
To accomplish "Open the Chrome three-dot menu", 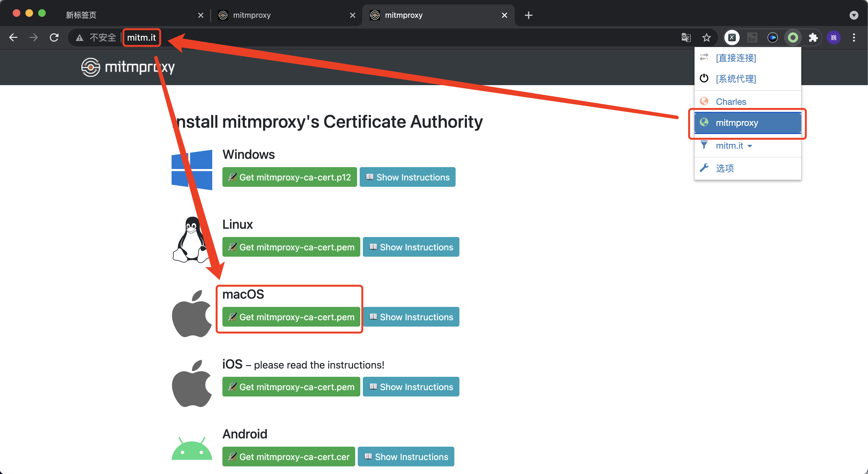I will (854, 37).
